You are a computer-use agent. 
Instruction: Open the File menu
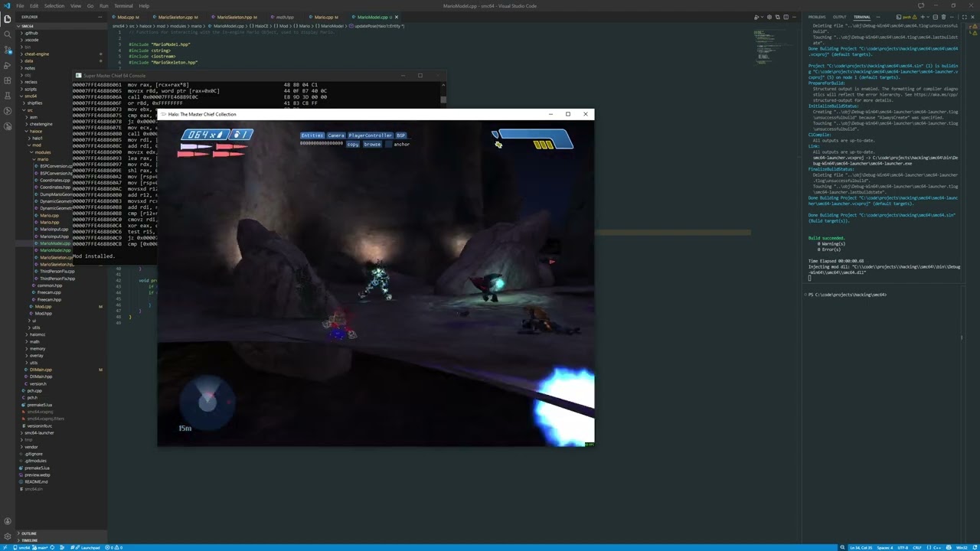20,5
